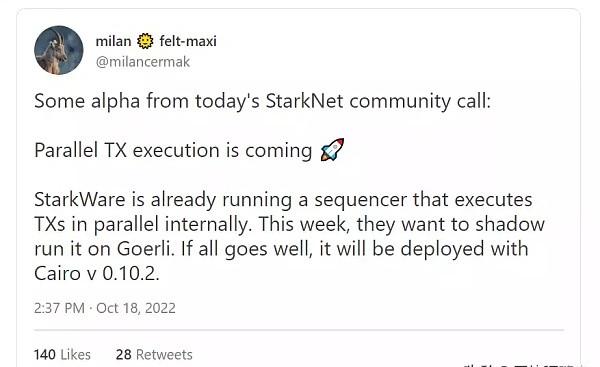Click the phrase community call:
The height and width of the screenshot is (367, 600).
tap(420, 102)
